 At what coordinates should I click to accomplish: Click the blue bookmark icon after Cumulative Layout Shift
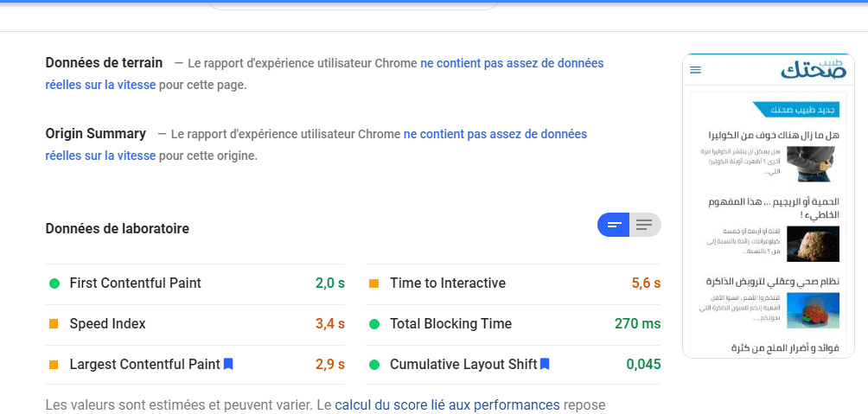point(545,365)
